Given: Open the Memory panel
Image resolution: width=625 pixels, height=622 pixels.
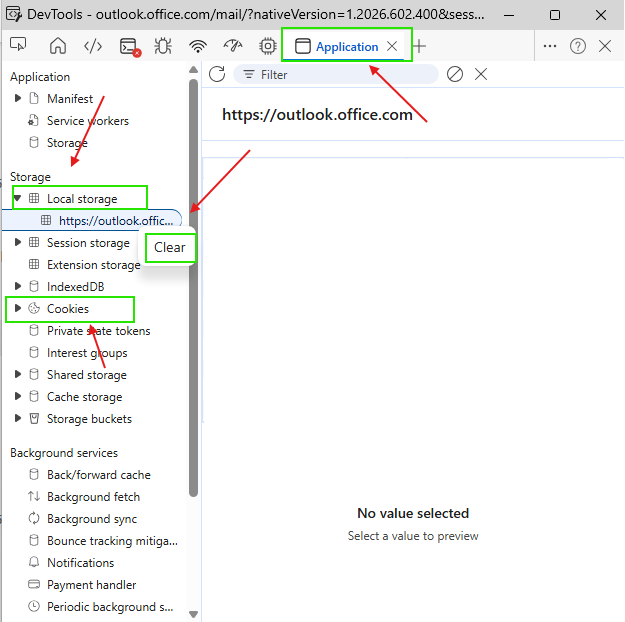Looking at the screenshot, I should pos(268,46).
